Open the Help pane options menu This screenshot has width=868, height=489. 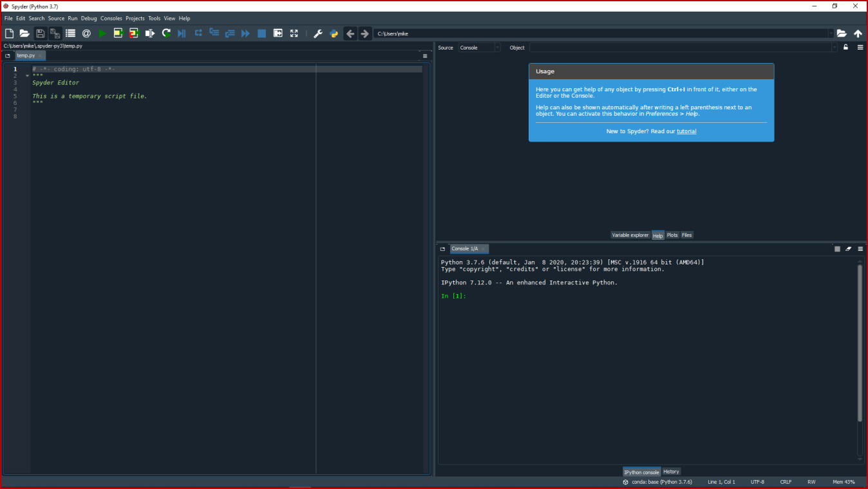pos(860,47)
